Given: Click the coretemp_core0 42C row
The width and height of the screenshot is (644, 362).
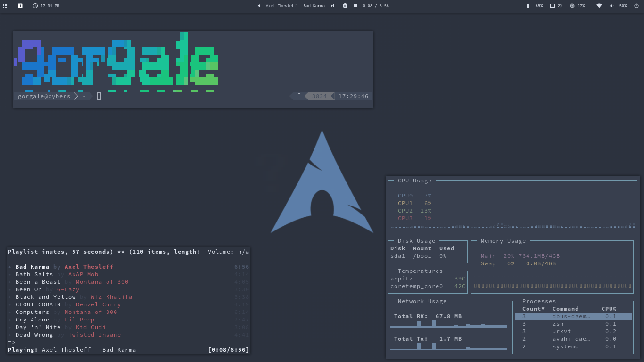Looking at the screenshot, I should (x=428, y=286).
